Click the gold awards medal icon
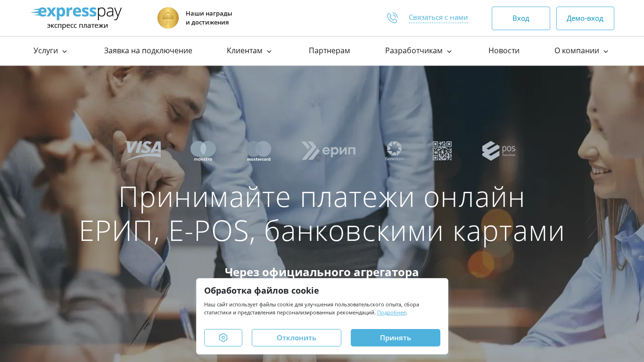Image resolution: width=644 pixels, height=362 pixels. [x=168, y=18]
